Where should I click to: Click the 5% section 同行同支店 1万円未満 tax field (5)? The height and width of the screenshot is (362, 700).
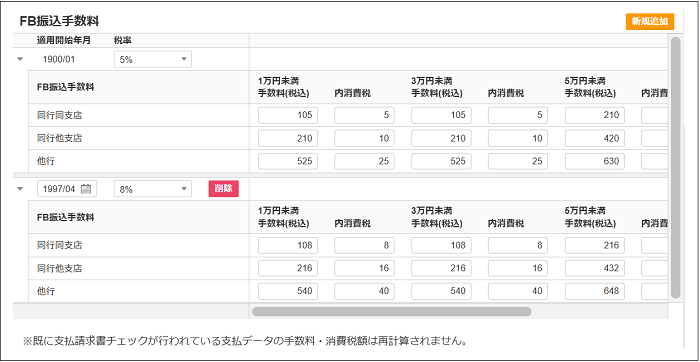pyautogui.click(x=364, y=115)
